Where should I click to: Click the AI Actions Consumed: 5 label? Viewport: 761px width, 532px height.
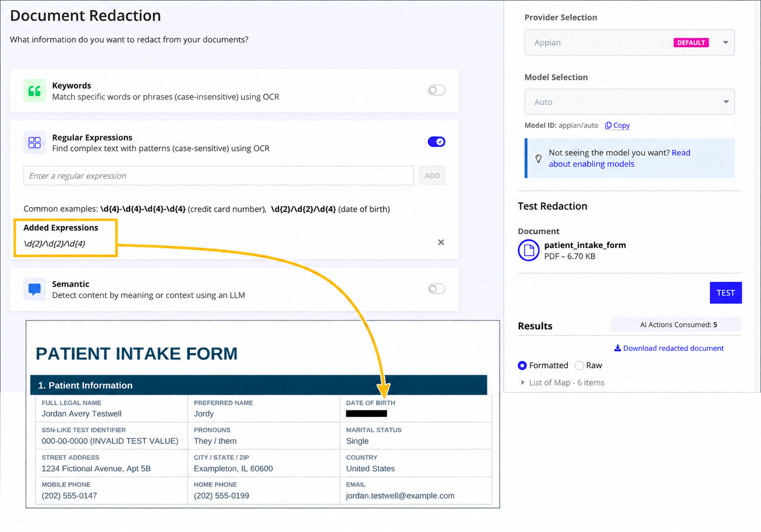point(678,325)
